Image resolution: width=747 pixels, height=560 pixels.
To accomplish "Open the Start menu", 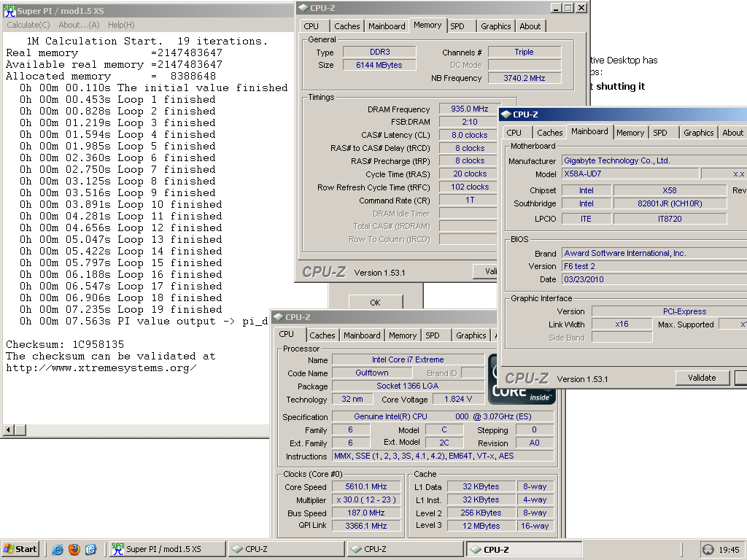I will (x=20, y=549).
